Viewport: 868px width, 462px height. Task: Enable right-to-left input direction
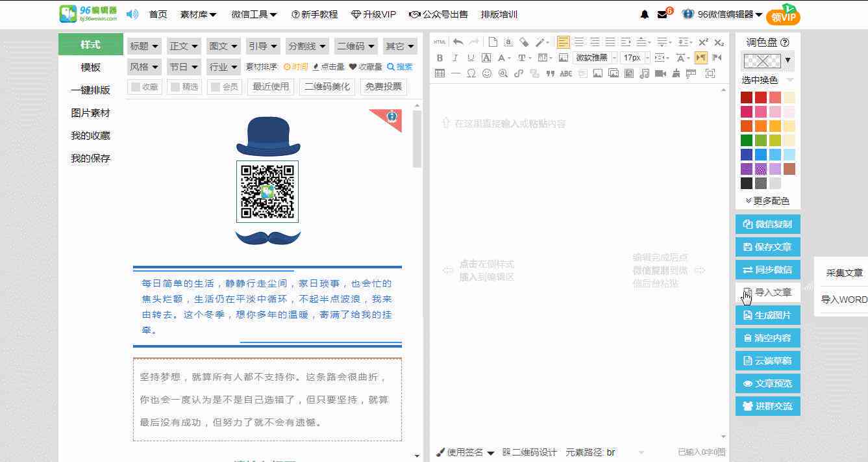[x=717, y=58]
